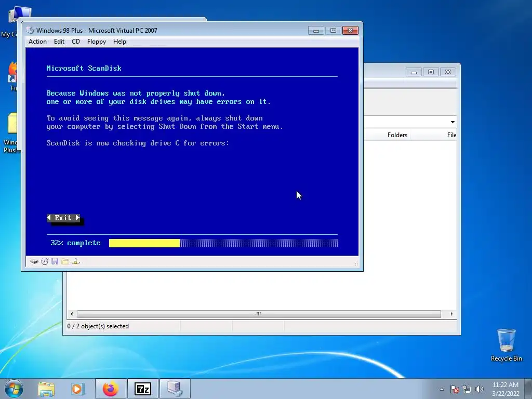Open the Help menu in Virtual PC
Screen dimensions: 532x399
click(x=119, y=42)
